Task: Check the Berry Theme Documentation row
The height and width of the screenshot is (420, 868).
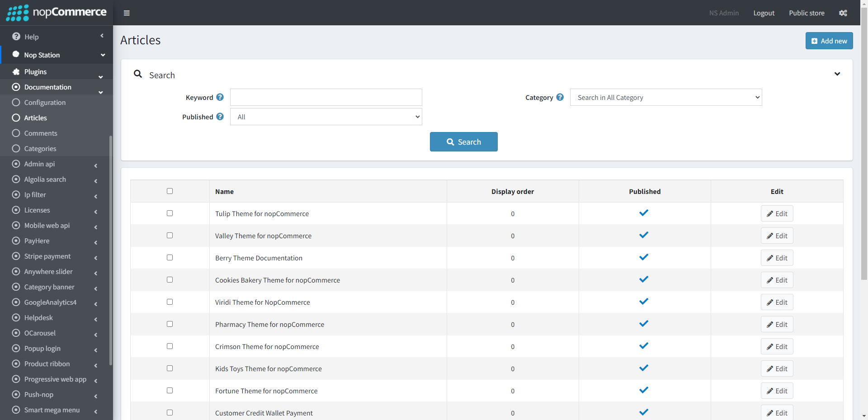Action: 170,258
